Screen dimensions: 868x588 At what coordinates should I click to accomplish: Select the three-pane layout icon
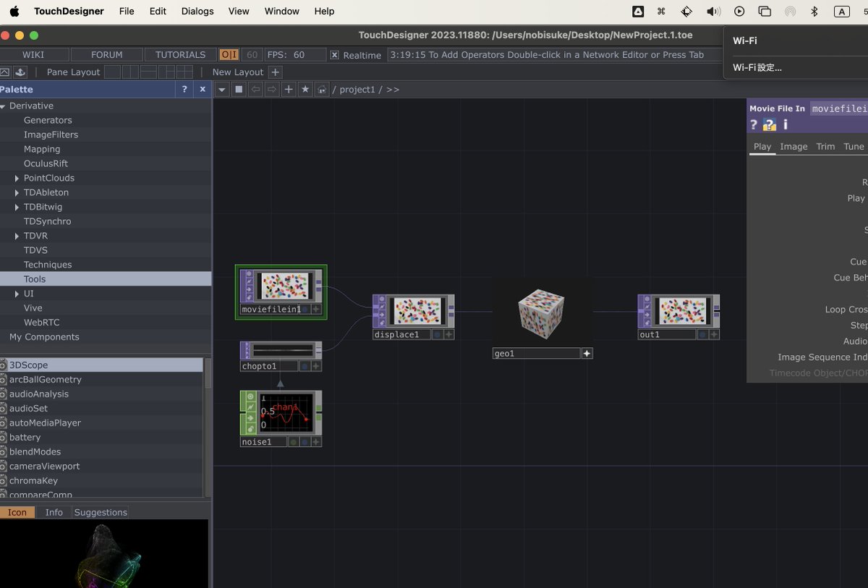tap(166, 72)
